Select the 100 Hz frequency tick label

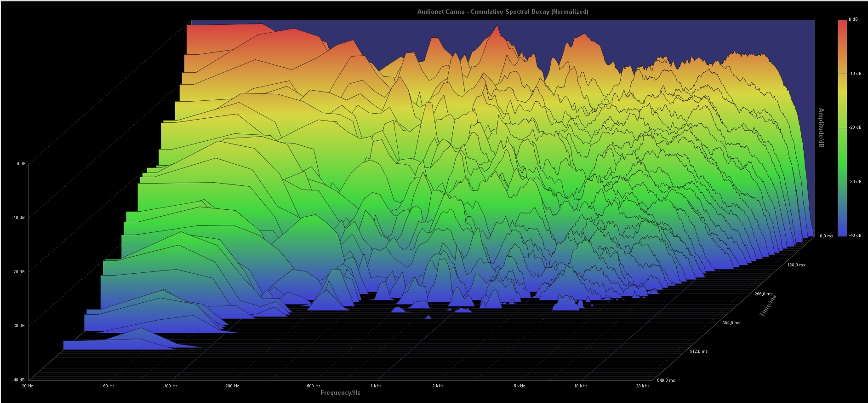tap(171, 386)
